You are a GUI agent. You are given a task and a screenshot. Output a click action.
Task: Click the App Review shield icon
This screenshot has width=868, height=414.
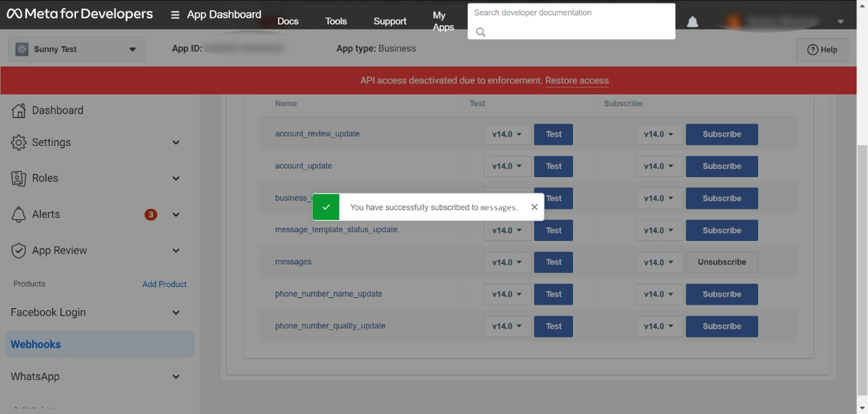click(x=19, y=250)
